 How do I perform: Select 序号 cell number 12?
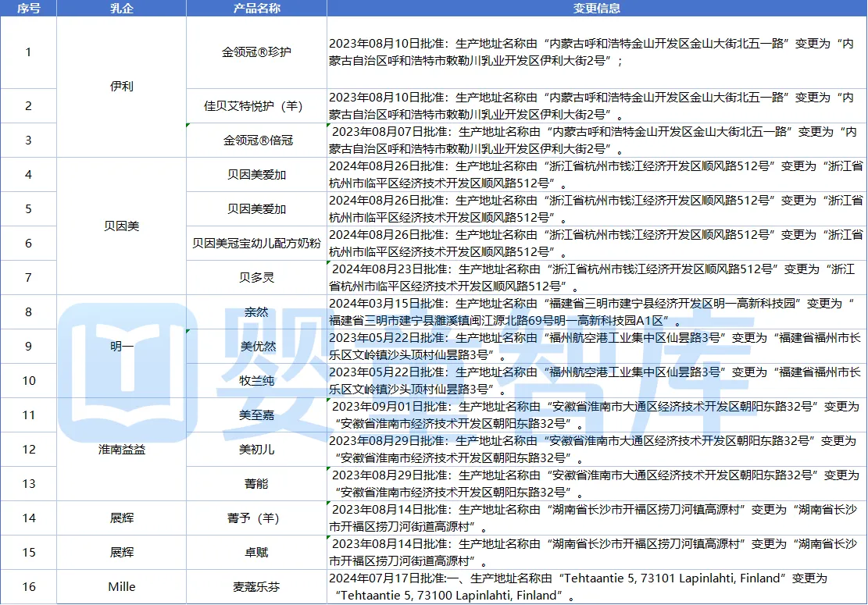click(28, 449)
